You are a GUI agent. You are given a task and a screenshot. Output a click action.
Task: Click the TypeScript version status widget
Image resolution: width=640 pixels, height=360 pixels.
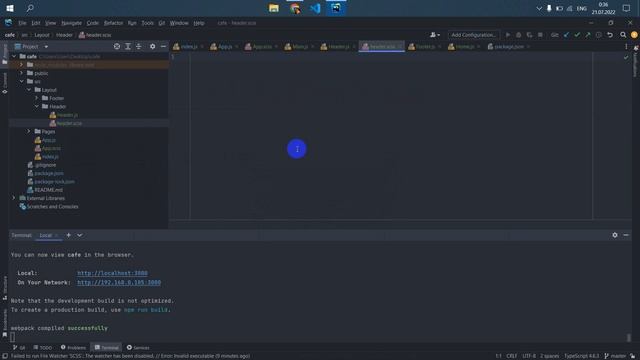[x=582, y=356]
